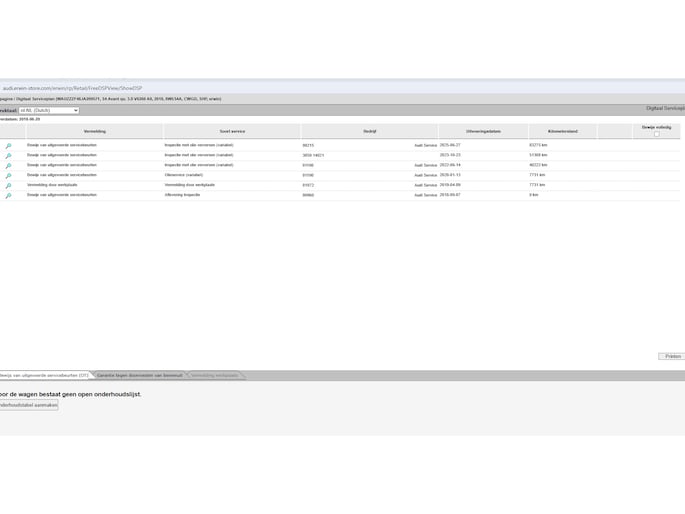
Task: Click magnifier icon for the 57369 km entry
Action: pyautogui.click(x=8, y=156)
